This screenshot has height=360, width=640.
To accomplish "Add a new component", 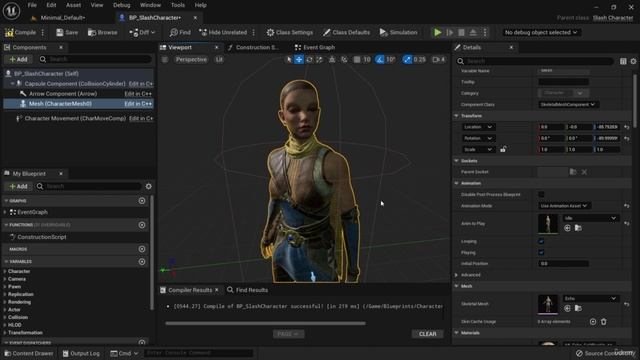I will 18,59.
